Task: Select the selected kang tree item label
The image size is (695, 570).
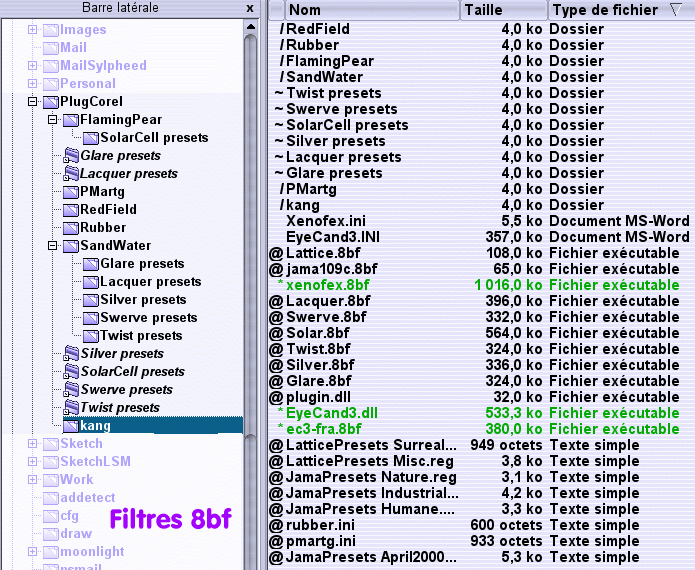Action: (95, 426)
